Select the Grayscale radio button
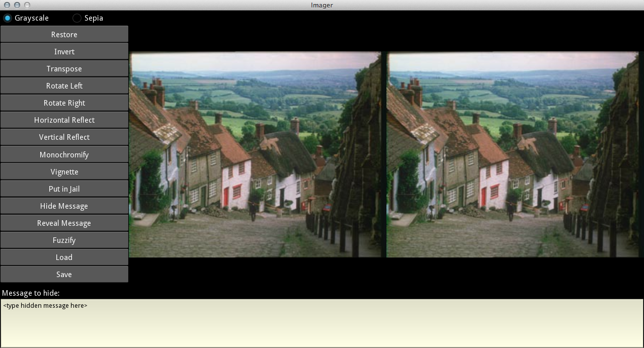Screen dimensions: 644x348 [8, 18]
